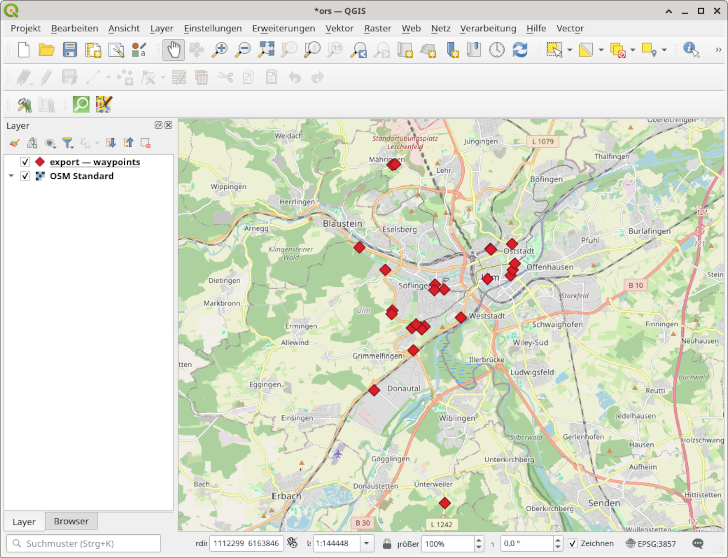Viewport: 728px width, 558px height.
Task: Open layer styling panel brush icon
Action: [x=15, y=143]
